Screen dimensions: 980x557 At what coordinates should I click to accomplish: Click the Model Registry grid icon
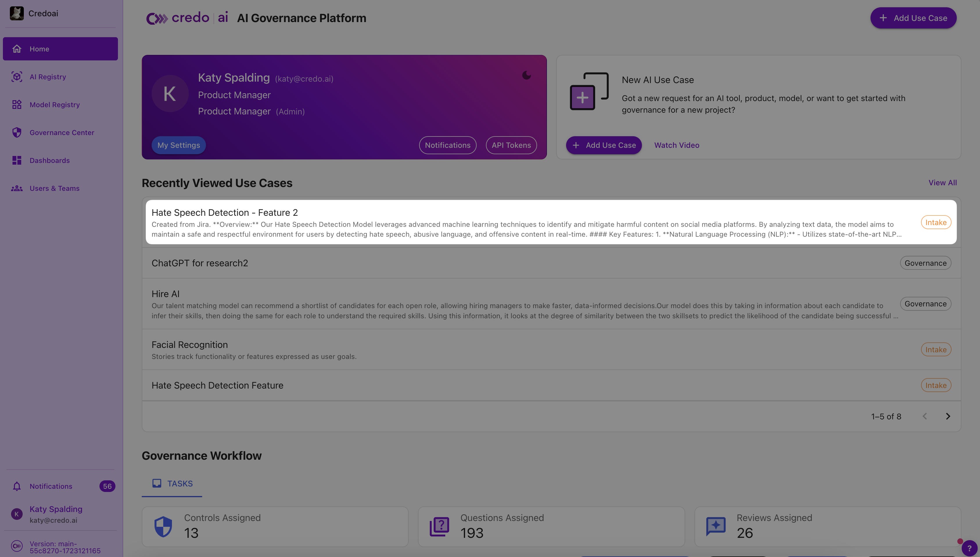[17, 105]
